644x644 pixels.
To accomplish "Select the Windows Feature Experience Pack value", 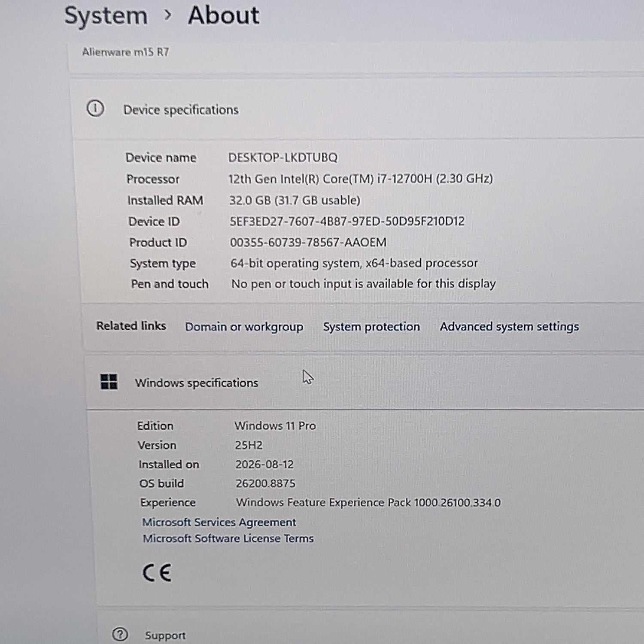I will point(368,502).
